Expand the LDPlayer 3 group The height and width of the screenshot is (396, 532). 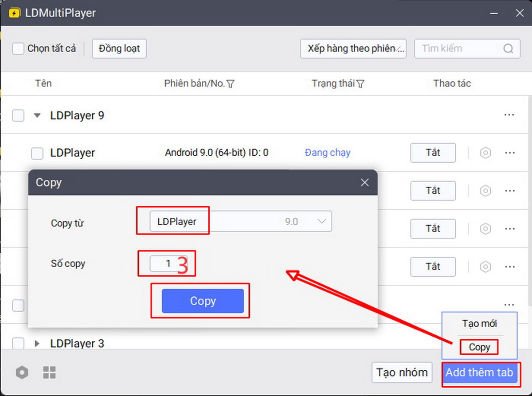[37, 343]
